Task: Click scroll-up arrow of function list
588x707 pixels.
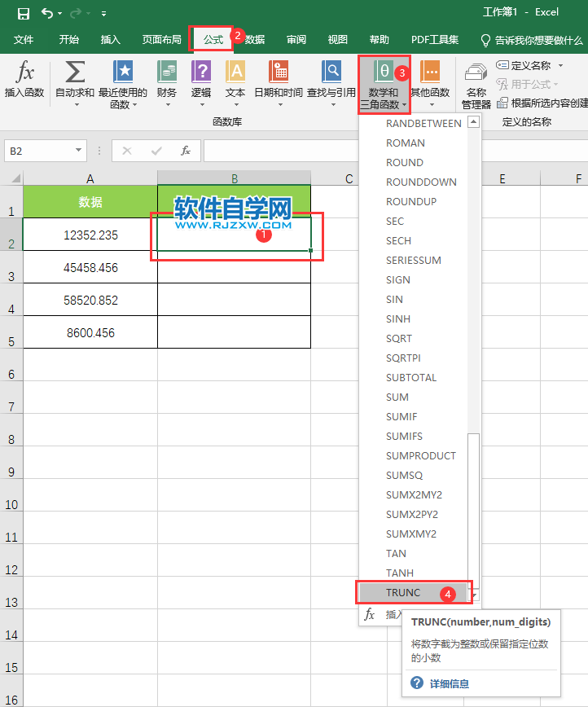Action: coord(473,121)
